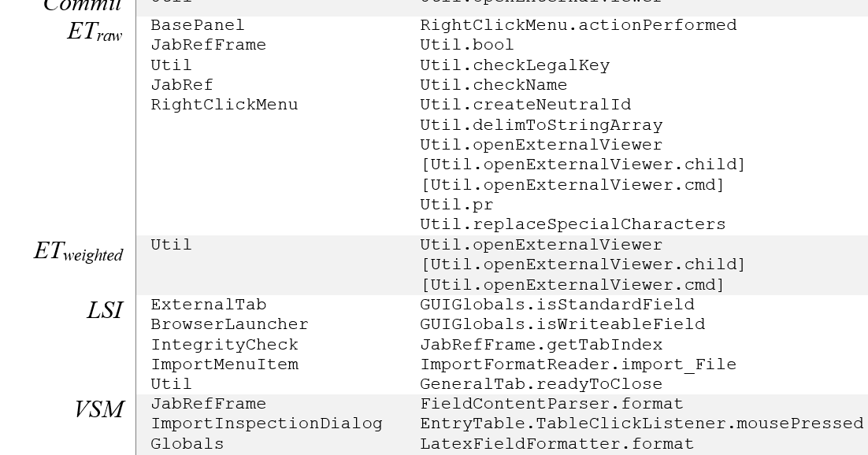868x455 pixels.
Task: Select ImportInspectionDialog class entry
Action: 267,424
